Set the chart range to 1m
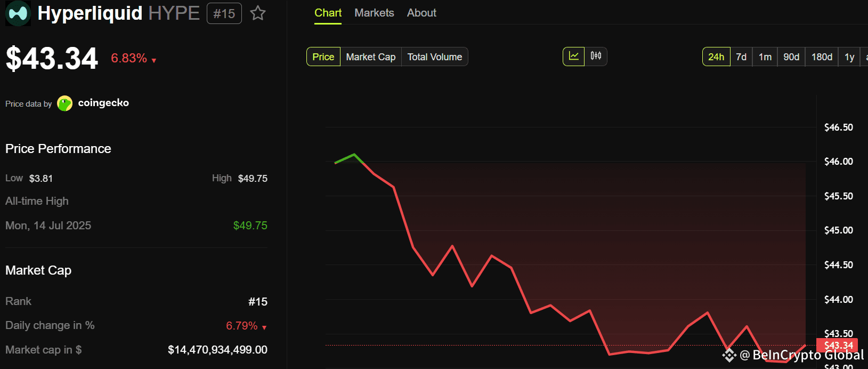Screen dimensions: 868x369 765,57
